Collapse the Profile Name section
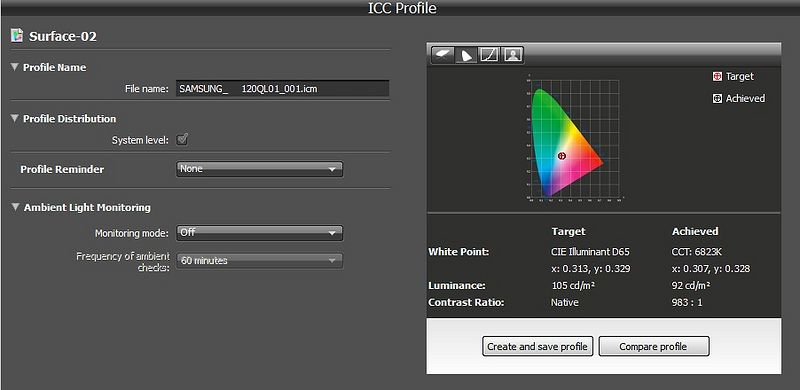The width and height of the screenshot is (800, 390). [14, 67]
